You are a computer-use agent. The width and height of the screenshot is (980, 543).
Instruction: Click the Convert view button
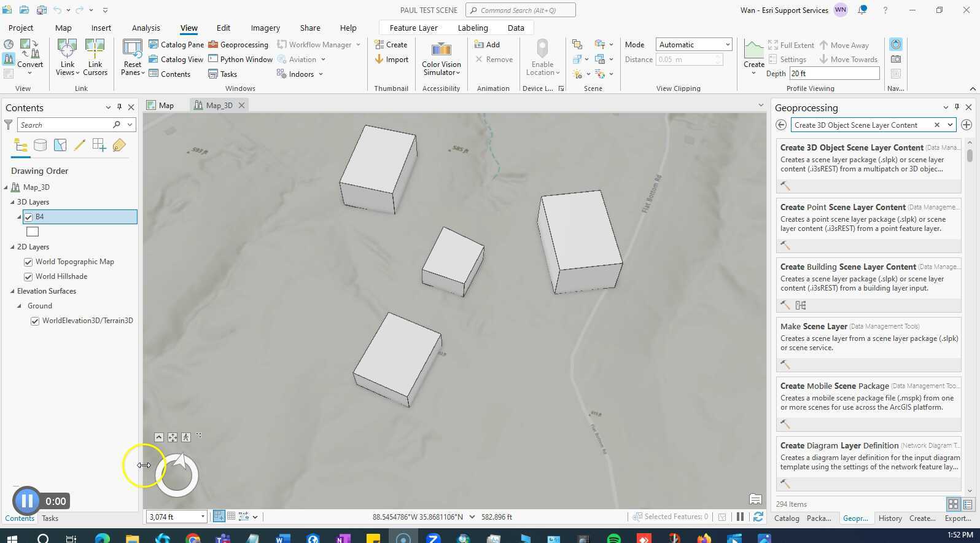point(30,57)
